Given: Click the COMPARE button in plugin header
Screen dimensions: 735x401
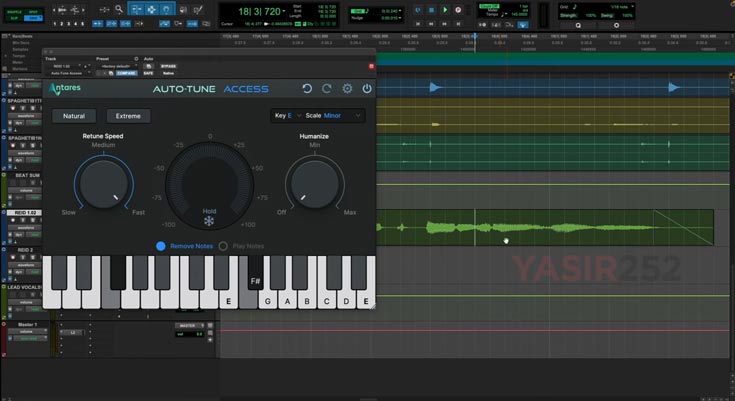Looking at the screenshot, I should pos(126,73).
